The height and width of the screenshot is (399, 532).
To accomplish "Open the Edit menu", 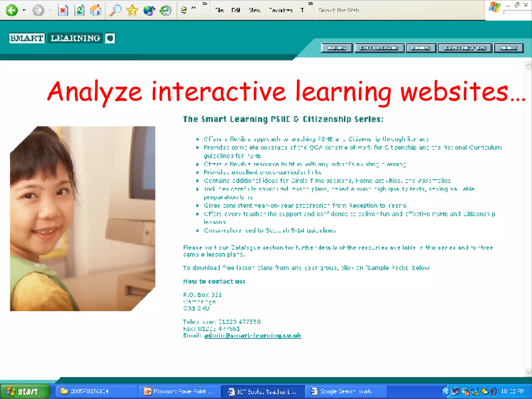I will point(236,10).
